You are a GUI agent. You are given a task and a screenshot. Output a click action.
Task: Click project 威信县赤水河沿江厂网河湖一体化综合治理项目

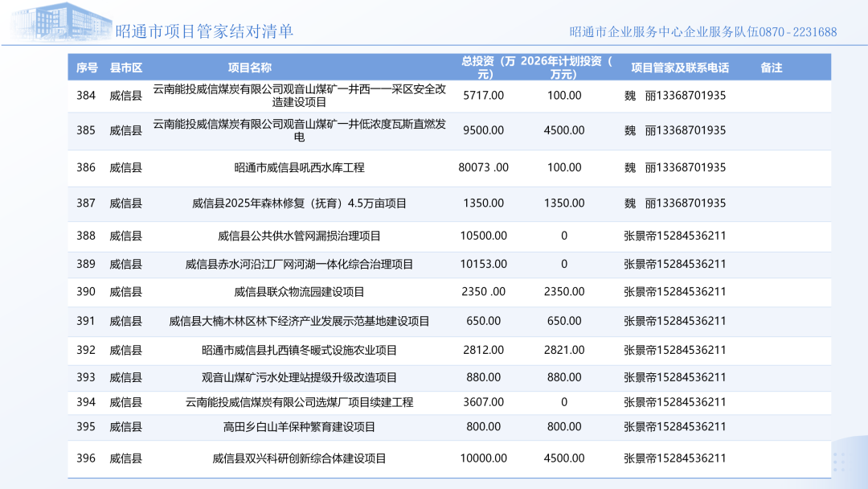300,264
